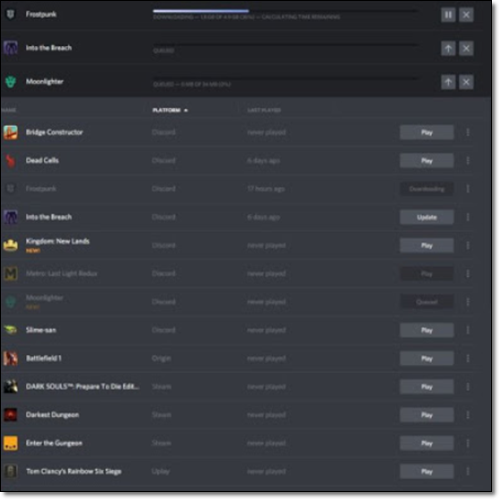Click Into the Breach icon in download queue
This screenshot has width=500, height=500.
(x=11, y=48)
